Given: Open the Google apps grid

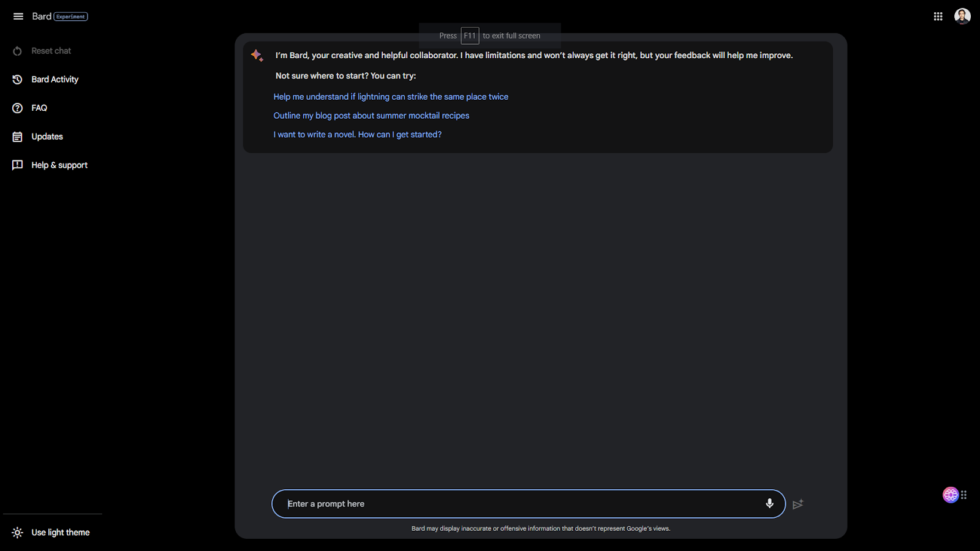Looking at the screenshot, I should click(x=938, y=17).
